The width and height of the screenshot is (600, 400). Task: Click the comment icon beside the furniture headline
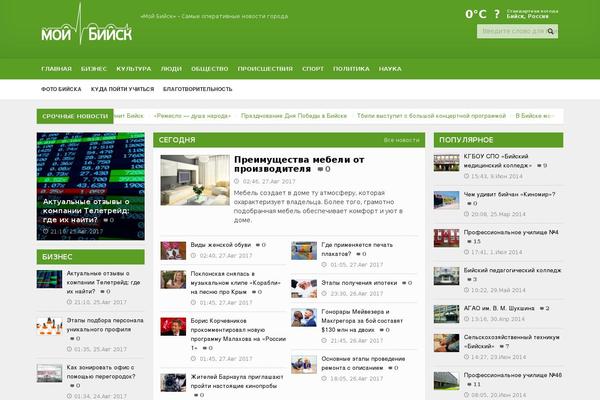pyautogui.click(x=321, y=169)
